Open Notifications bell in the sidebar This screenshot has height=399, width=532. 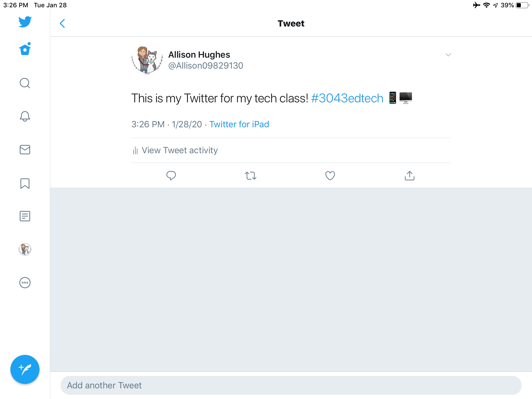(25, 116)
